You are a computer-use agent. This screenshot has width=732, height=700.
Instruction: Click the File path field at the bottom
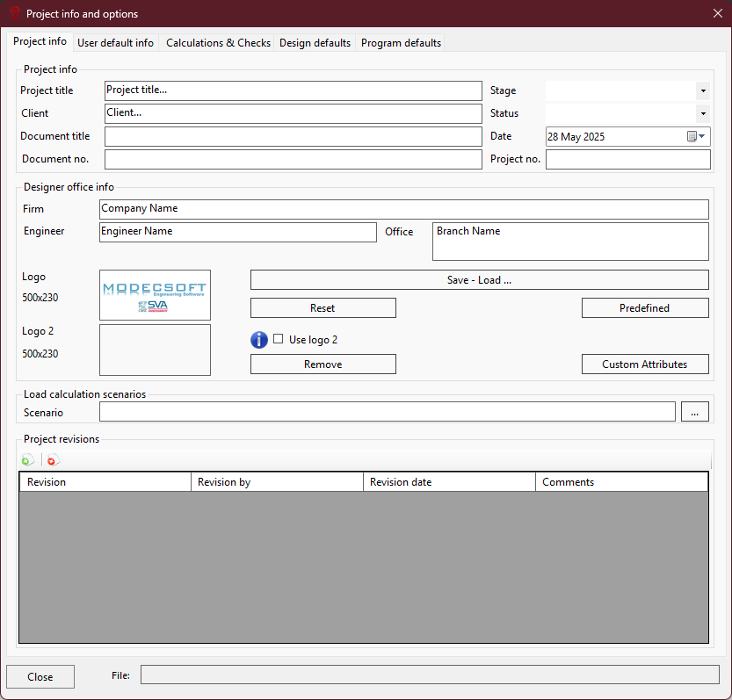(x=430, y=675)
